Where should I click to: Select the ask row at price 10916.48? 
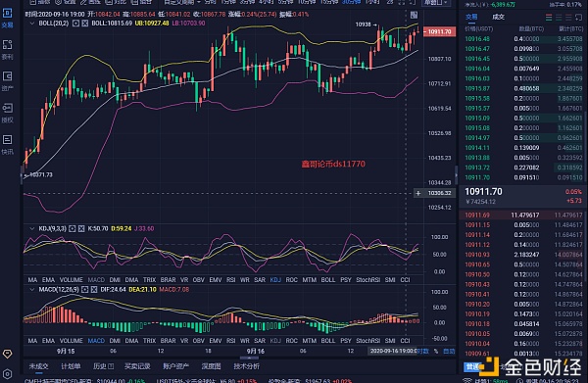522,39
